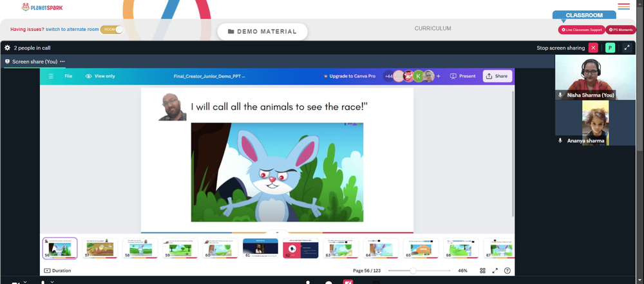Show the +44 additional collaborators
The image size is (644, 284).
(x=388, y=76)
